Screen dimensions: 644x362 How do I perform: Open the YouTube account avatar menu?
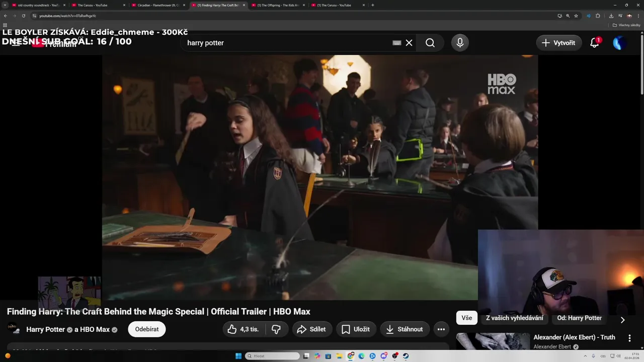click(x=619, y=43)
